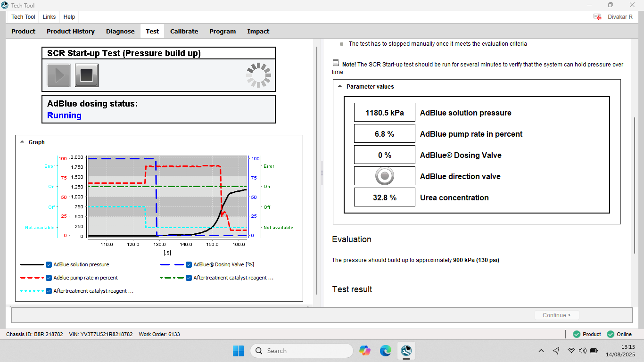Viewport: 644px width, 362px height.
Task: Click the Stop test square button
Action: [87, 75]
